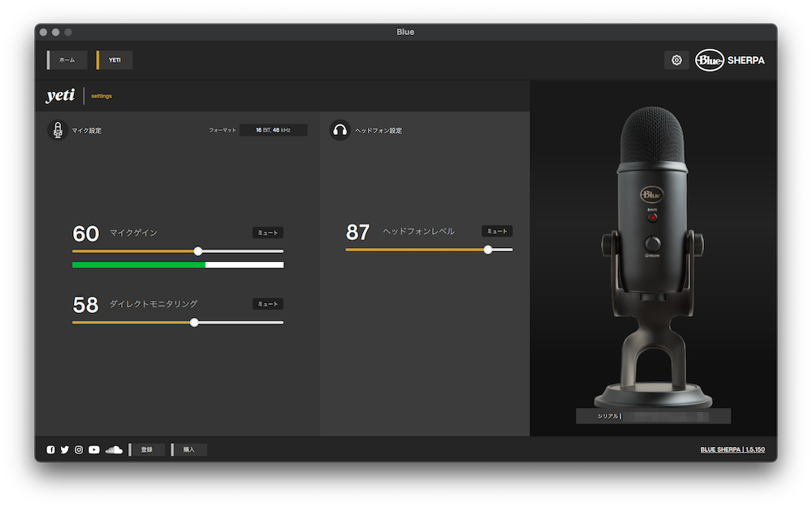Click the microphone icon beside マイク設定

[x=58, y=130]
